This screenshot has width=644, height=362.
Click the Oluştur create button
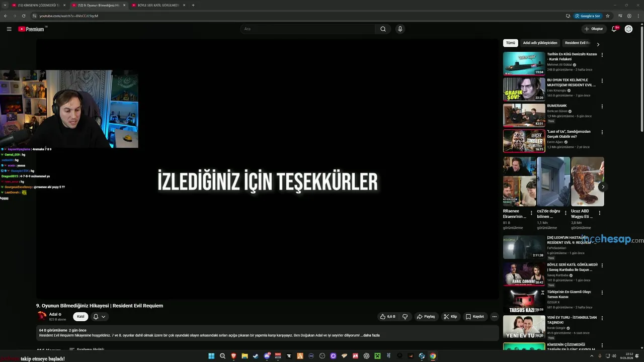[x=594, y=29]
